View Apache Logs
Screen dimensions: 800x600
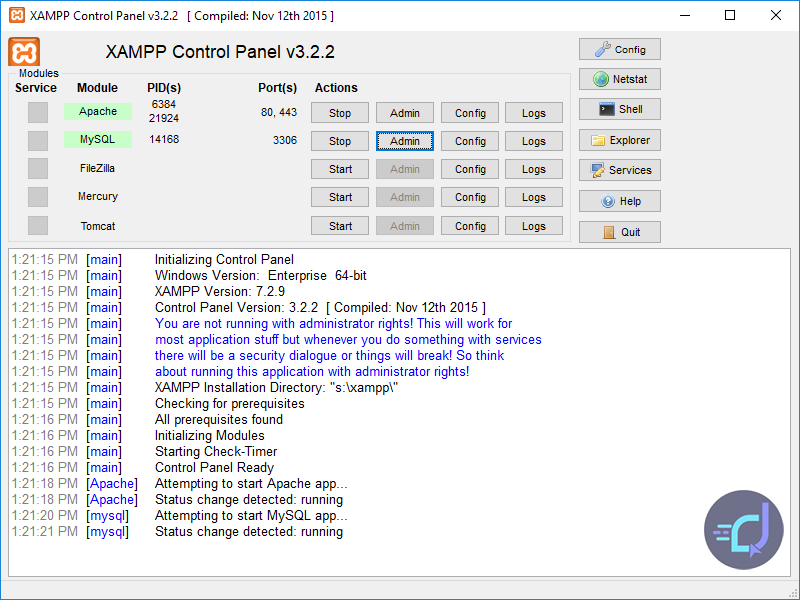pyautogui.click(x=534, y=113)
